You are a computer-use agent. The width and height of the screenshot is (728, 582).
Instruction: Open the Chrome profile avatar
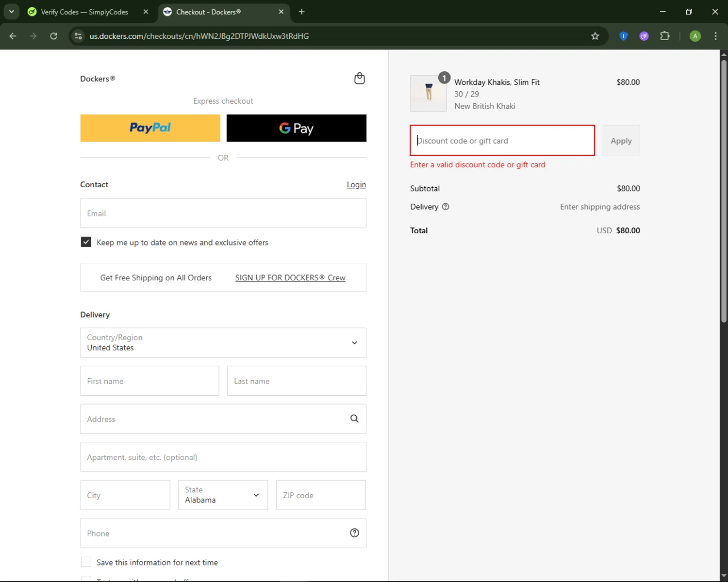(x=695, y=36)
